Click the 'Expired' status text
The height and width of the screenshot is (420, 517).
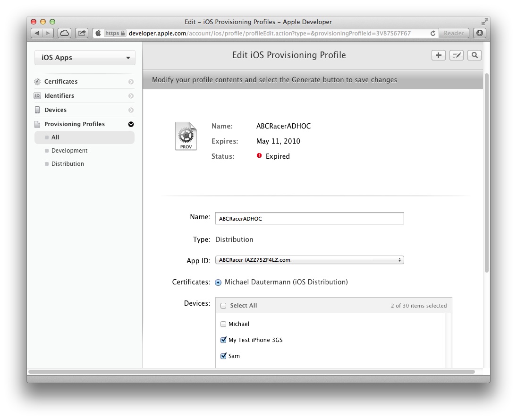coord(278,156)
